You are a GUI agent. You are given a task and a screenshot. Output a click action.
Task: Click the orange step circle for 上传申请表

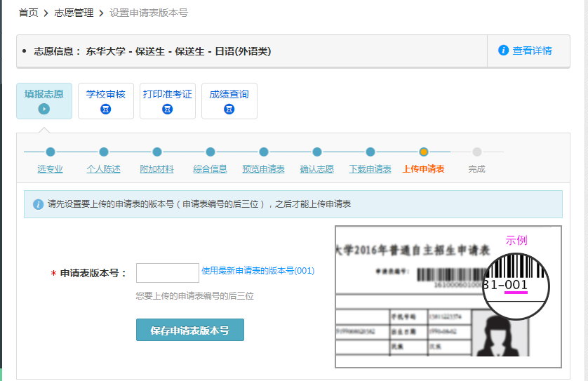coord(424,152)
